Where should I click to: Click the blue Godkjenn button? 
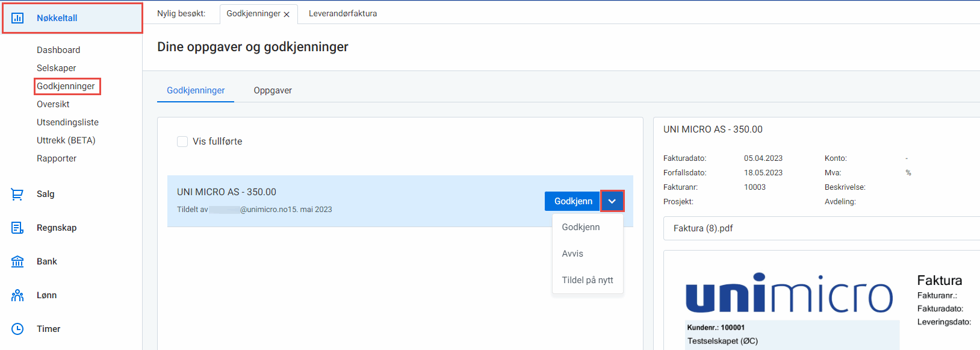[x=573, y=201]
